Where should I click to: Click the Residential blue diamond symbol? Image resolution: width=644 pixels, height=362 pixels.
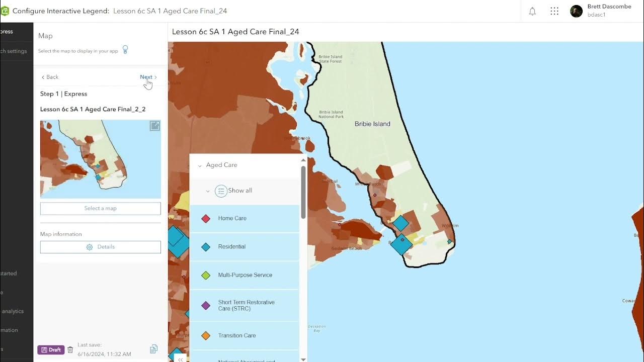coord(206,247)
